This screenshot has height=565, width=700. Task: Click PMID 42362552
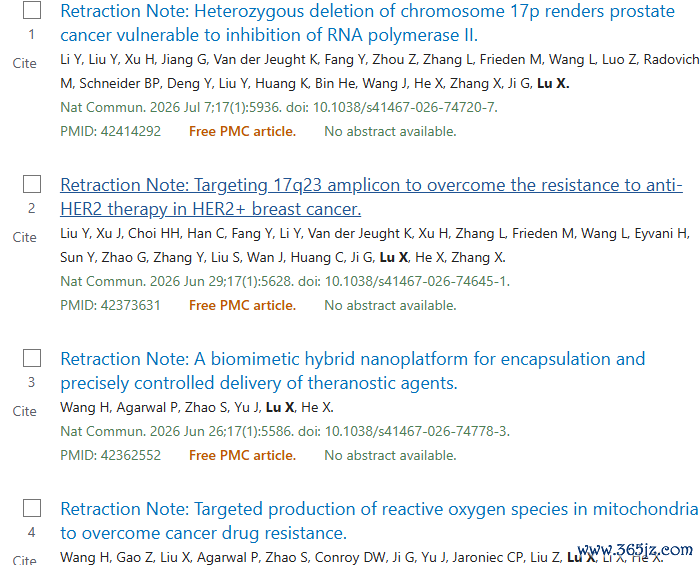click(111, 456)
